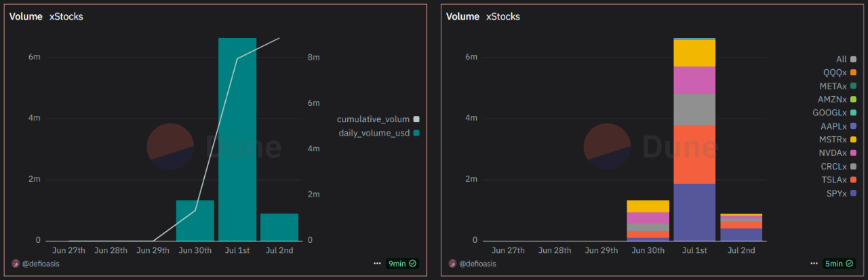
Task: Click the yellow MSTRx segment of Jul 1st bar
Action: pyautogui.click(x=694, y=54)
